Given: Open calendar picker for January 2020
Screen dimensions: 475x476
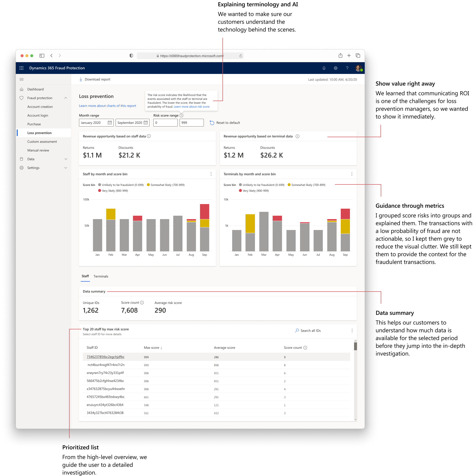Looking at the screenshot, I should [110, 123].
